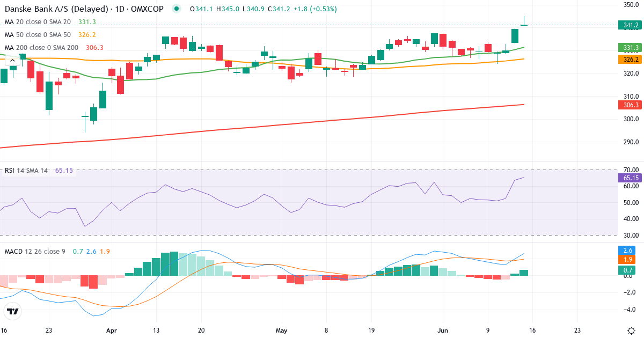The width and height of the screenshot is (644, 338).
Task: Click the current price label 341.2 on axis
Action: pos(630,25)
